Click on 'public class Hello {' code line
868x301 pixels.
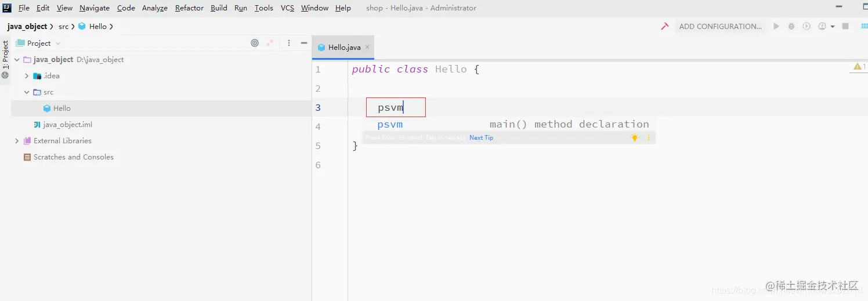(x=415, y=69)
